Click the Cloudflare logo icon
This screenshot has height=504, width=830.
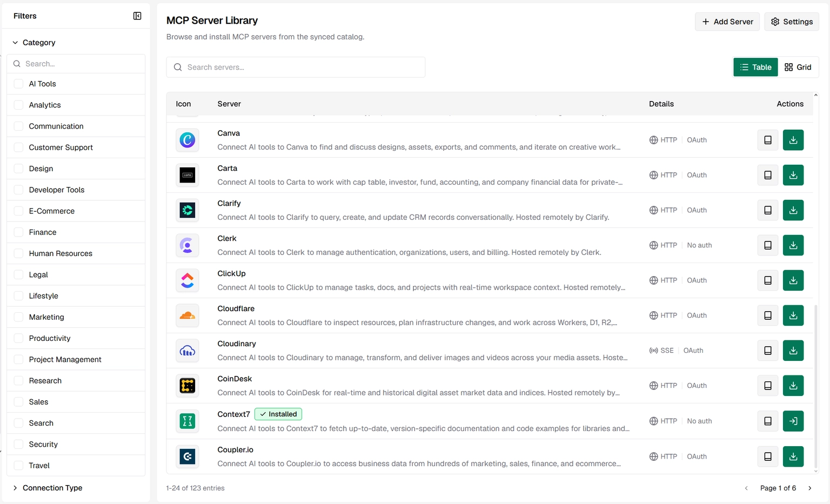(x=188, y=315)
